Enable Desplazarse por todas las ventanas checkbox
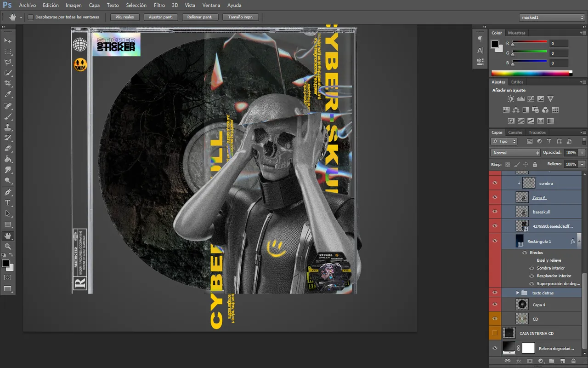This screenshot has width=588, height=368. click(31, 17)
